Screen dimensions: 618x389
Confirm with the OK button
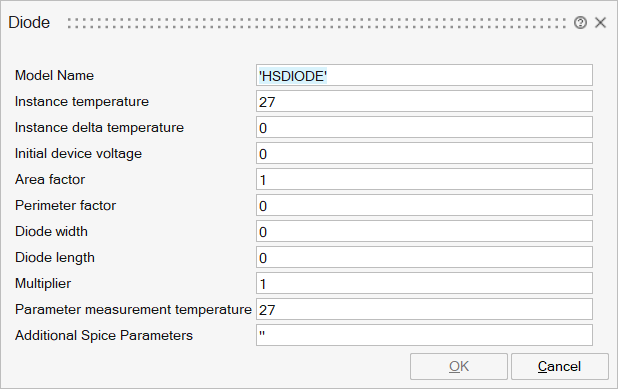[459, 367]
